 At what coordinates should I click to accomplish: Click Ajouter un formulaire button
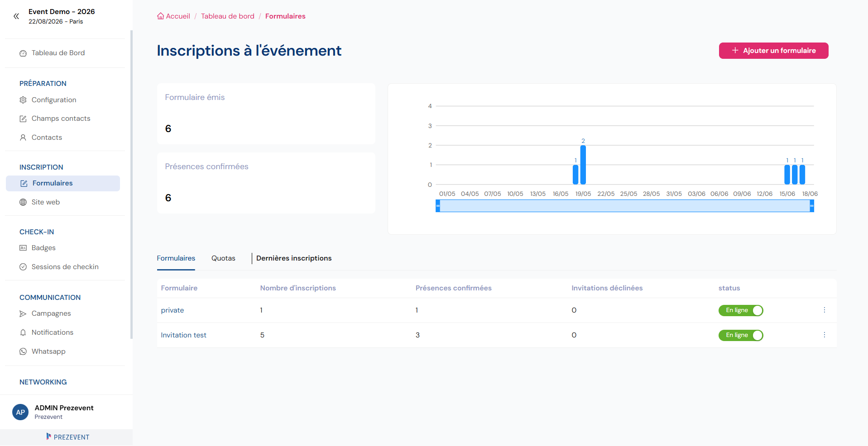[x=773, y=51]
